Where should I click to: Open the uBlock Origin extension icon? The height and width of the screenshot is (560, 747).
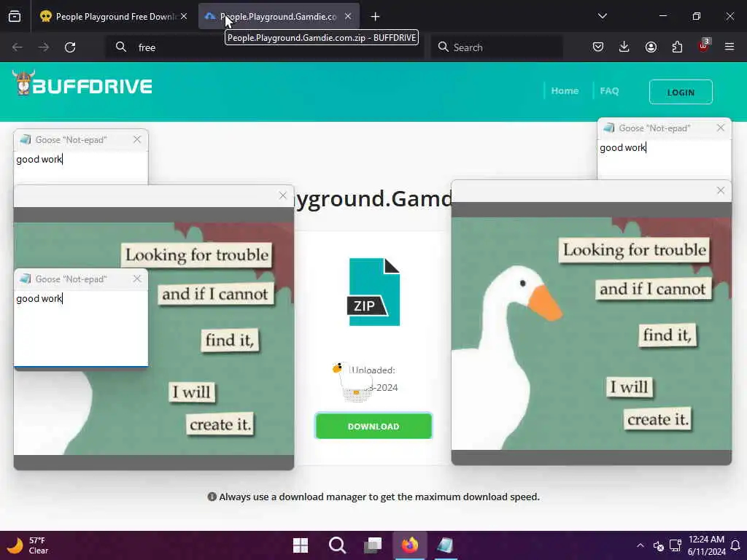click(x=704, y=46)
